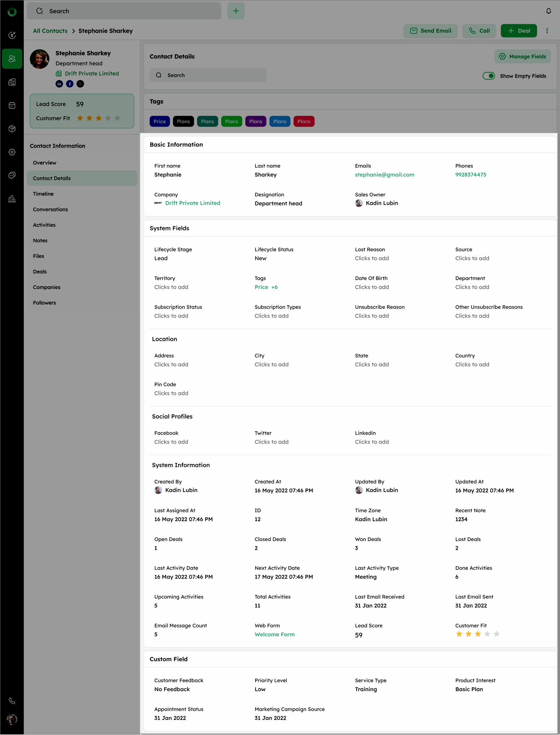This screenshot has width=560, height=735.
Task: Open the products box icon in sidebar
Action: click(x=12, y=129)
